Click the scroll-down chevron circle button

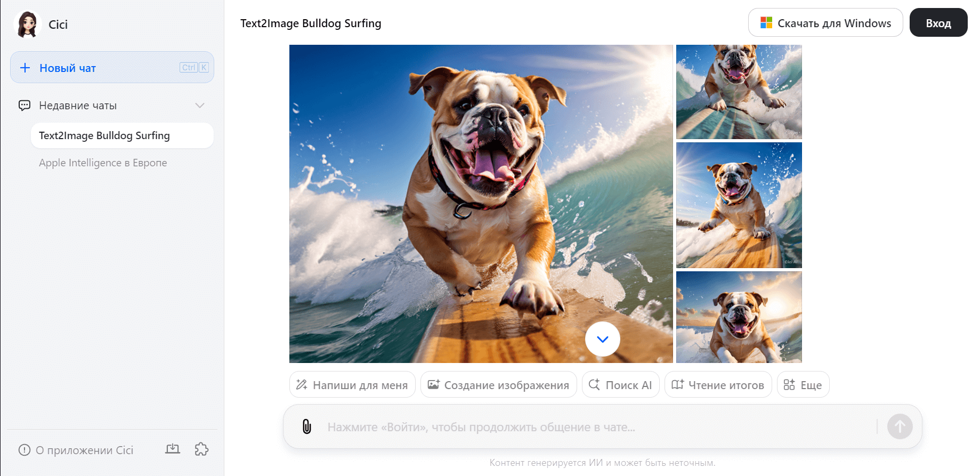pos(603,339)
